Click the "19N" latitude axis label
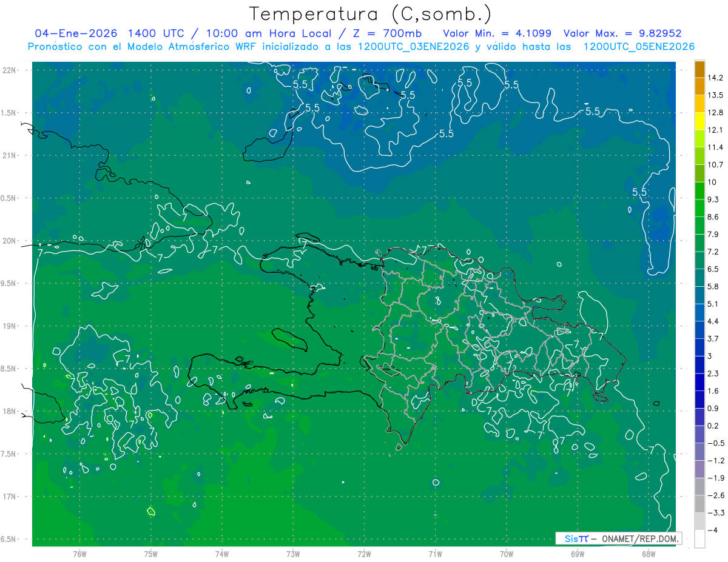Image resolution: width=728 pixels, height=562 pixels. (x=10, y=326)
